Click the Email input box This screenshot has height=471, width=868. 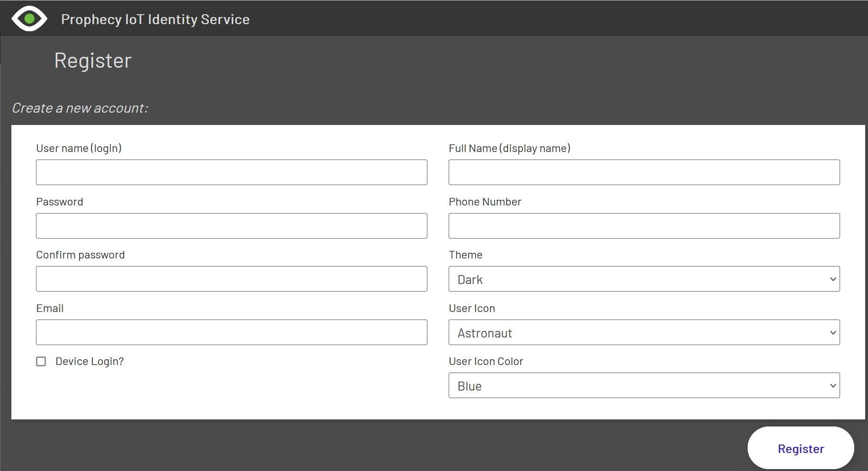tap(231, 332)
